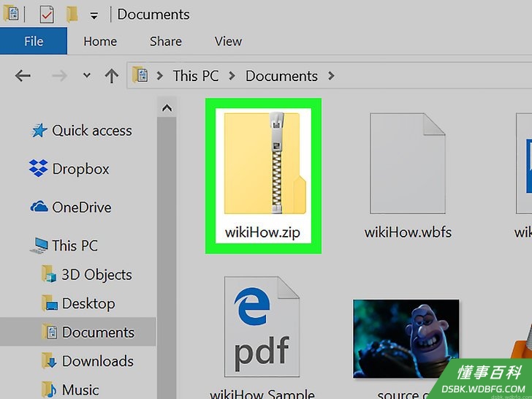The image size is (532, 399).
Task: Click the Quick access star icon
Action: coord(39,130)
